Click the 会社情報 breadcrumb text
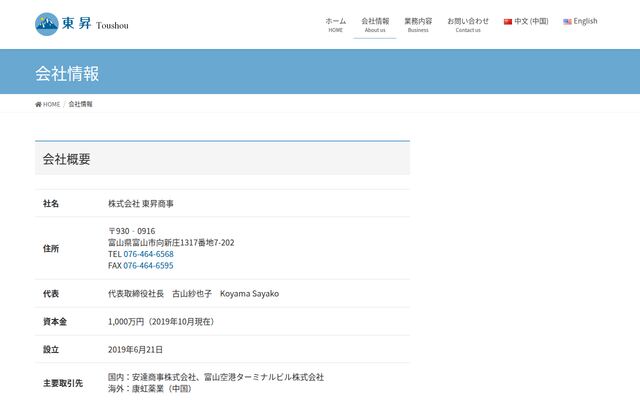Viewport: 640px width, 400px height. [x=80, y=104]
